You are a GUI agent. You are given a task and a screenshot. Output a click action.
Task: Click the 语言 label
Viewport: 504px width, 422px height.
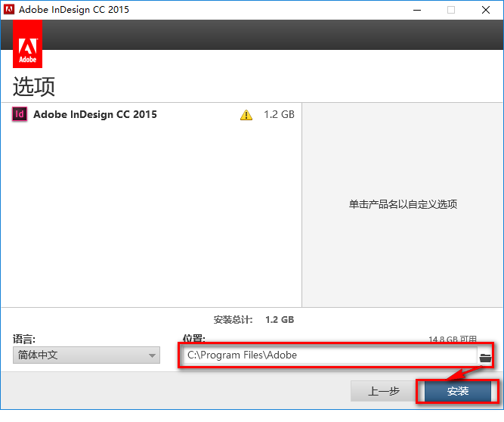pos(23,339)
